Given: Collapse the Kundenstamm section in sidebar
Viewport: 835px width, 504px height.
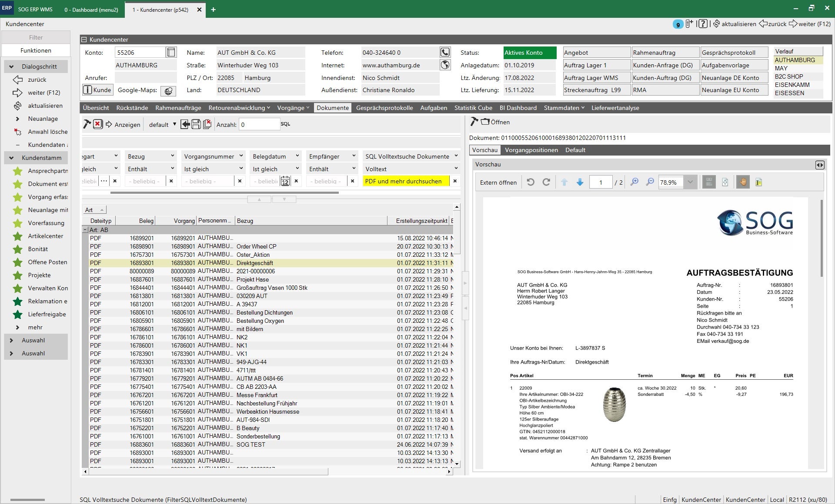Looking at the screenshot, I should pyautogui.click(x=11, y=158).
